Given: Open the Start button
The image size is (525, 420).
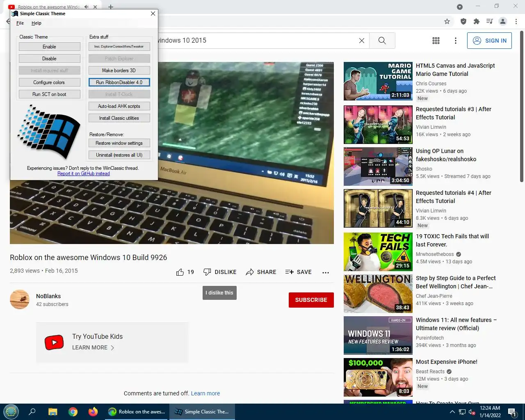Looking at the screenshot, I should pyautogui.click(x=11, y=412).
